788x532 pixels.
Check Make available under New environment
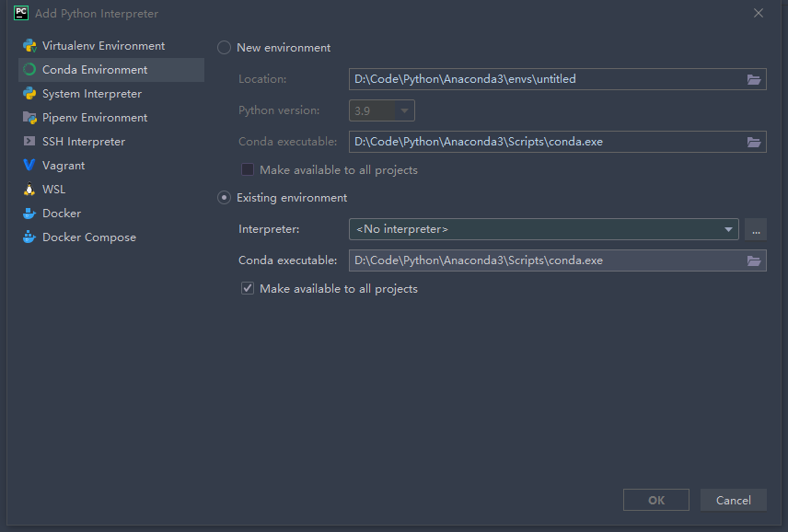click(248, 169)
